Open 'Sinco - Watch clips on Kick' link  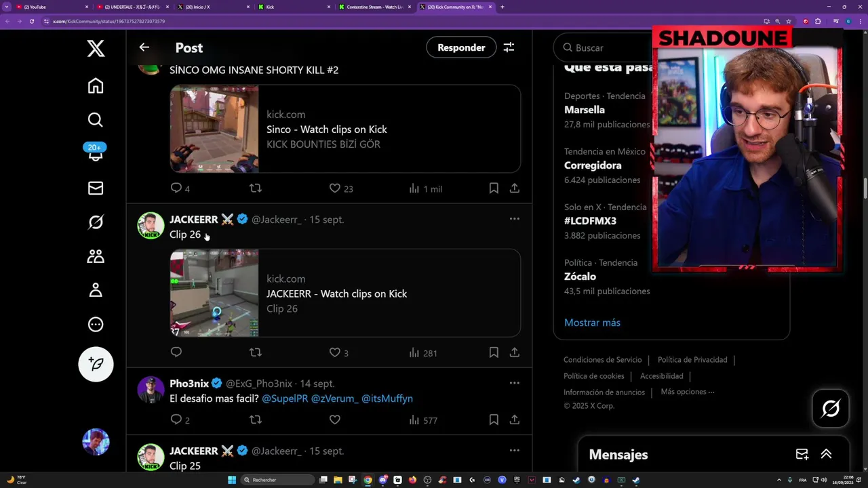327,129
